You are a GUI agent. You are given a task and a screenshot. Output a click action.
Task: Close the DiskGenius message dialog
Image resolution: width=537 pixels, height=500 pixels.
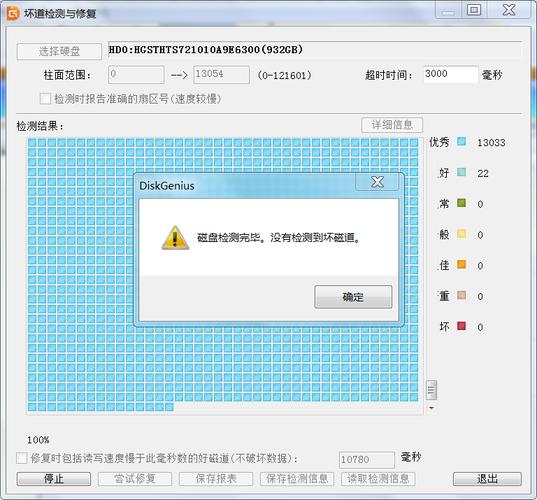coord(377,182)
